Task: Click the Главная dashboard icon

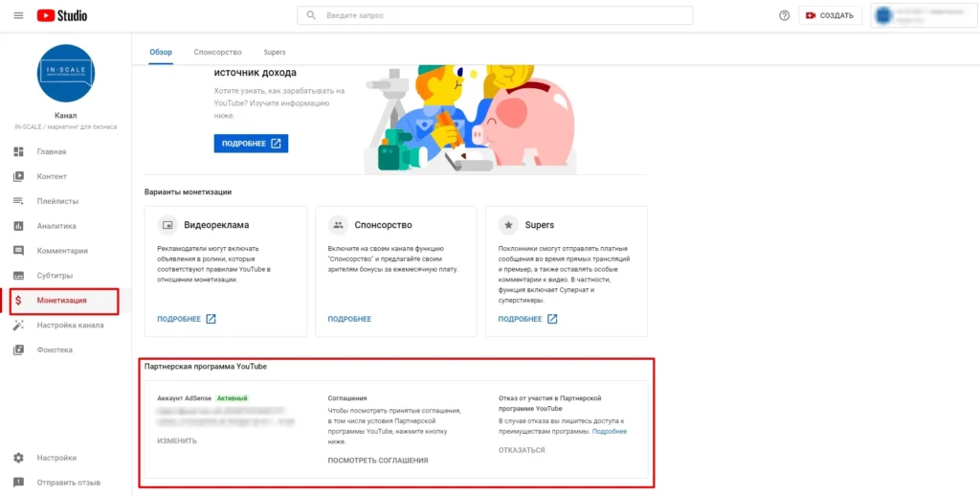Action: point(19,151)
